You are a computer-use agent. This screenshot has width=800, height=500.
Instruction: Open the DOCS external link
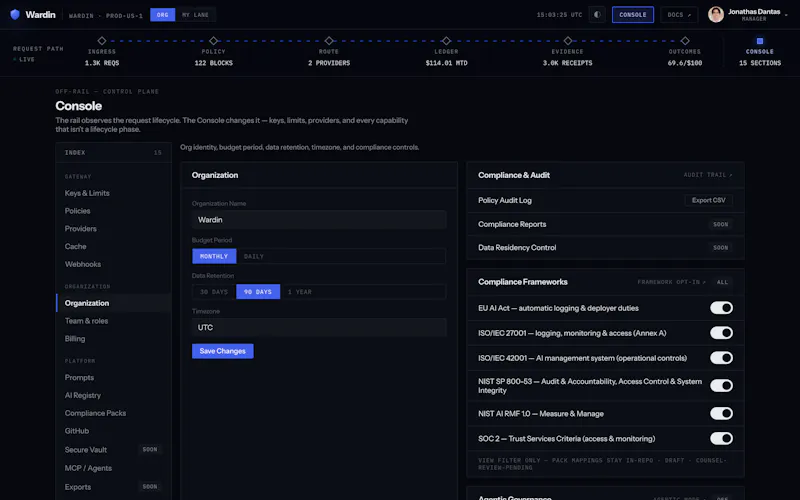[x=679, y=15]
